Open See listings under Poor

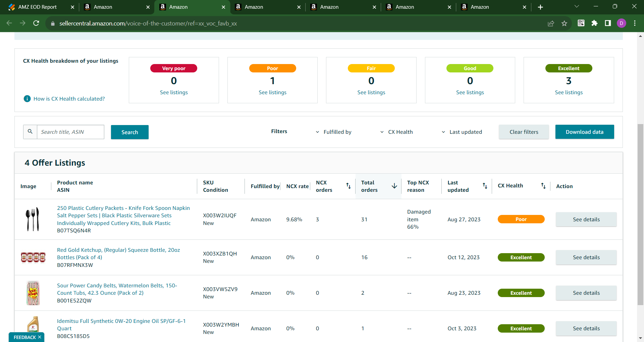(x=272, y=92)
